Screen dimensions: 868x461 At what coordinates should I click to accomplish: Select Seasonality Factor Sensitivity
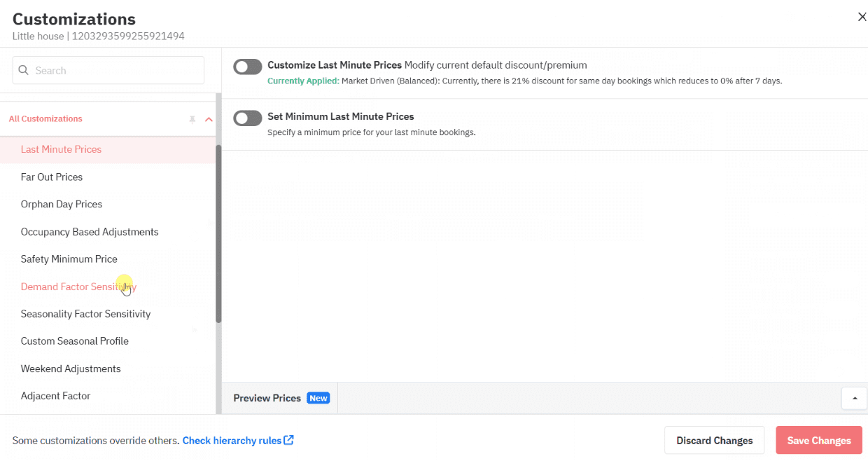(x=85, y=313)
